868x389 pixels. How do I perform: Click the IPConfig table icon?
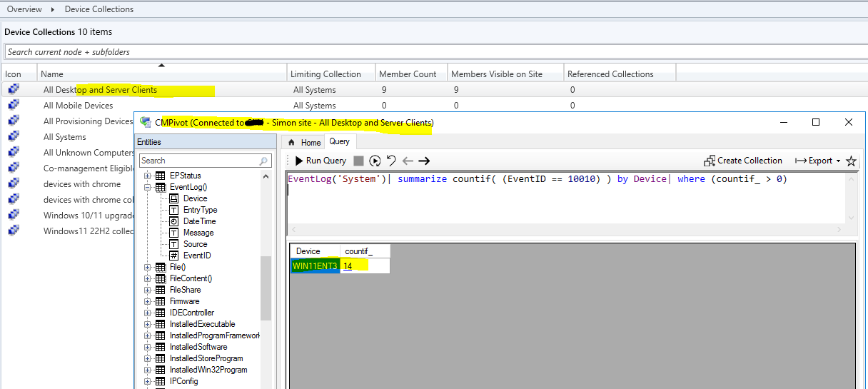tap(160, 381)
